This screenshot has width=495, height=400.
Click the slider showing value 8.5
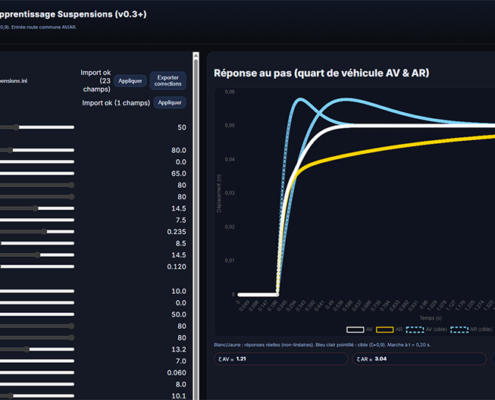click(37, 243)
